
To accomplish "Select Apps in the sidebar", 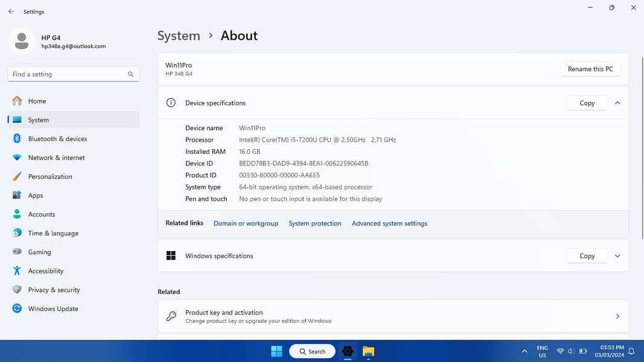I will point(36,195).
